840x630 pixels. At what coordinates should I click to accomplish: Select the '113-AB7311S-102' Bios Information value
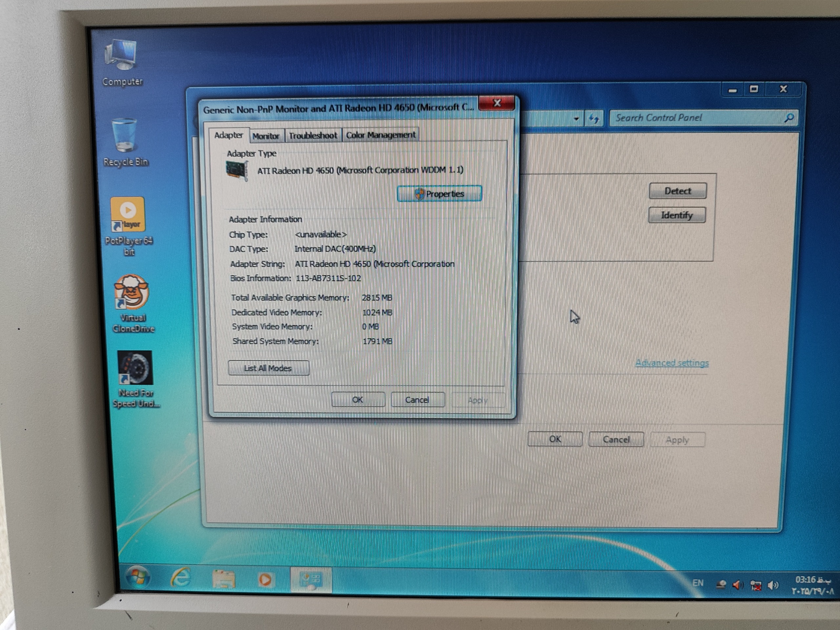point(328,278)
